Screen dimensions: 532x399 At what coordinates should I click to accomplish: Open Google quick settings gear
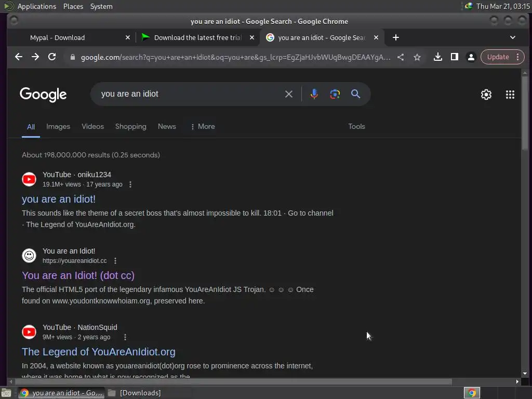pyautogui.click(x=486, y=95)
